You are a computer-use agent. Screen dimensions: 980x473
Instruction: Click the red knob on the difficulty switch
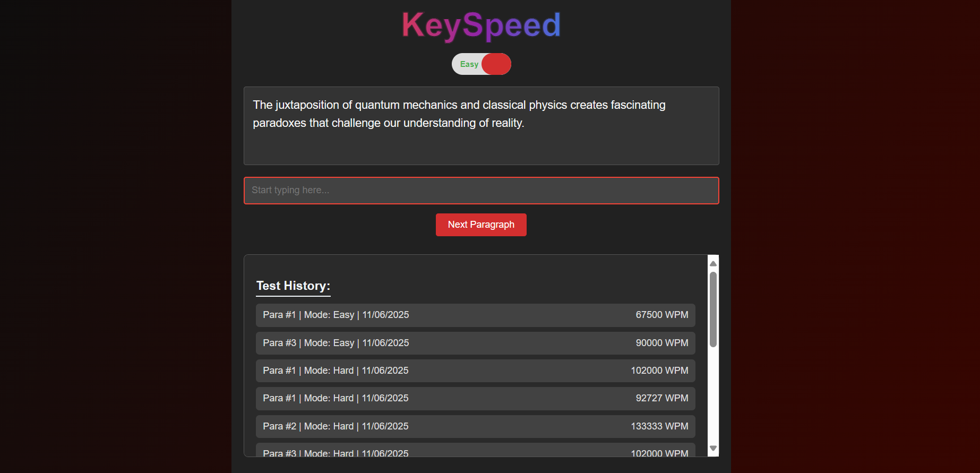pyautogui.click(x=496, y=64)
